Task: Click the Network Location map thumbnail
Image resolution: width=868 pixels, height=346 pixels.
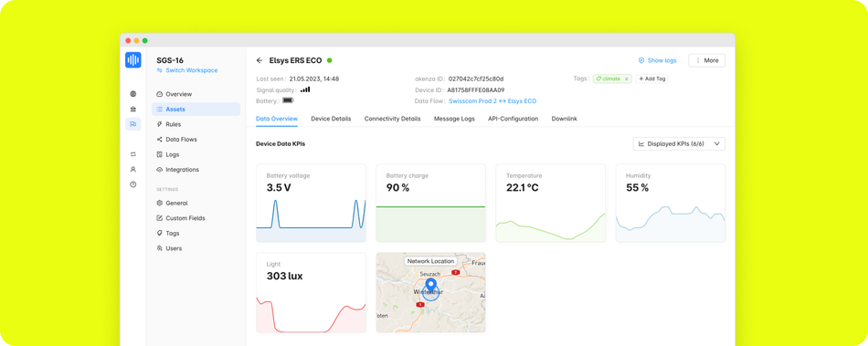Action: click(x=430, y=292)
